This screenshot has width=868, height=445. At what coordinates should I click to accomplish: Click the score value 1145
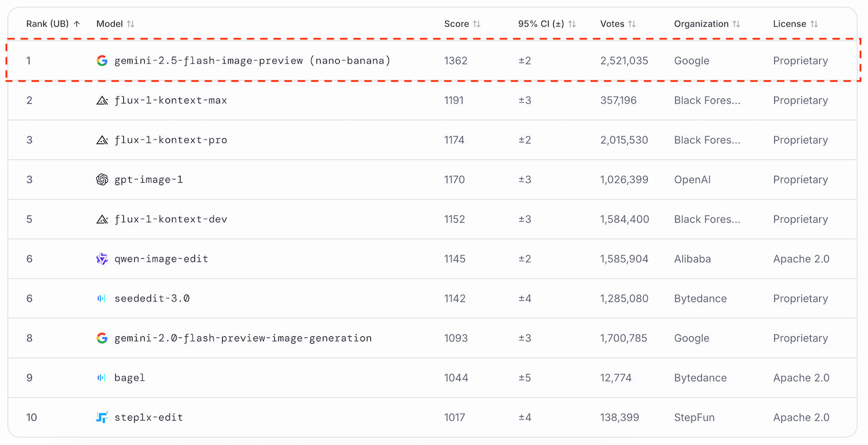455,259
